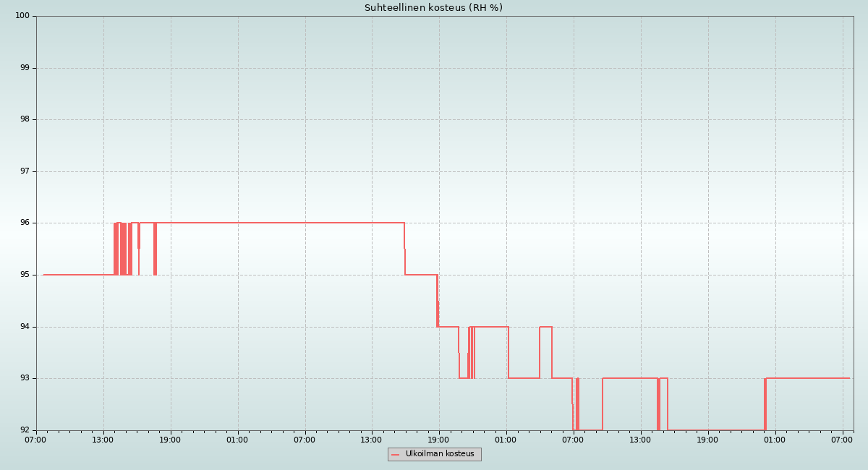
Task: Pick the 97 y-axis tick label
Action: [24, 171]
